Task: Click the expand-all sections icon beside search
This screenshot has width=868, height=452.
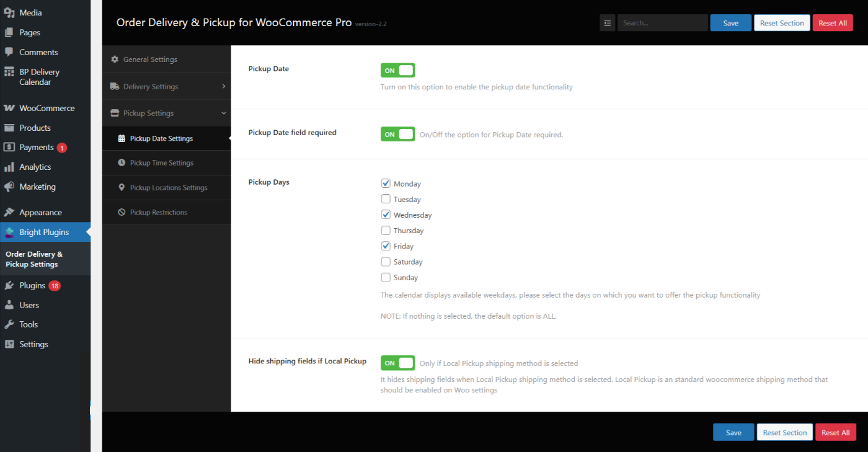Action: click(607, 23)
